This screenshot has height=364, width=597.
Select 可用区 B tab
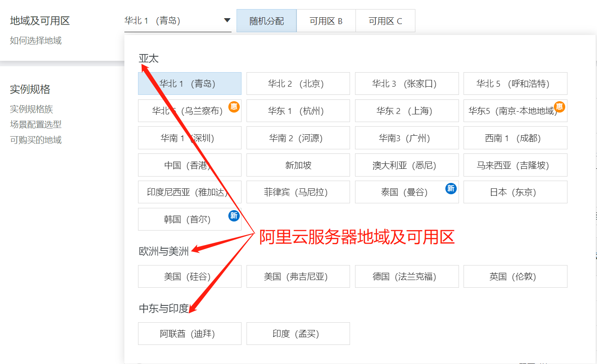pos(326,21)
